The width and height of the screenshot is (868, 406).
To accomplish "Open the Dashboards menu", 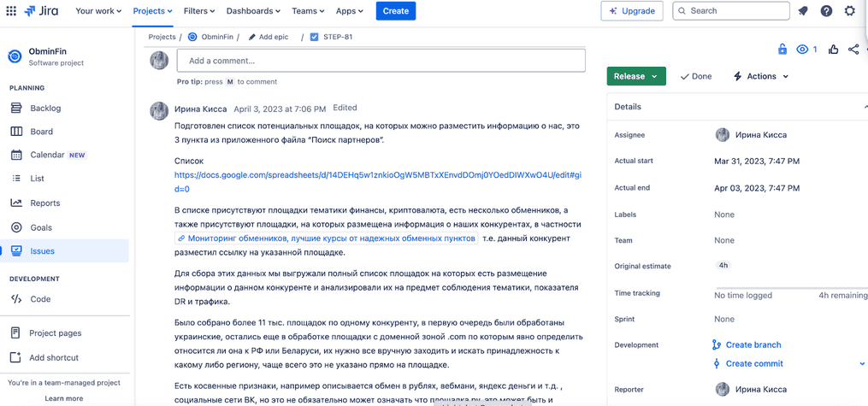I will click(253, 10).
